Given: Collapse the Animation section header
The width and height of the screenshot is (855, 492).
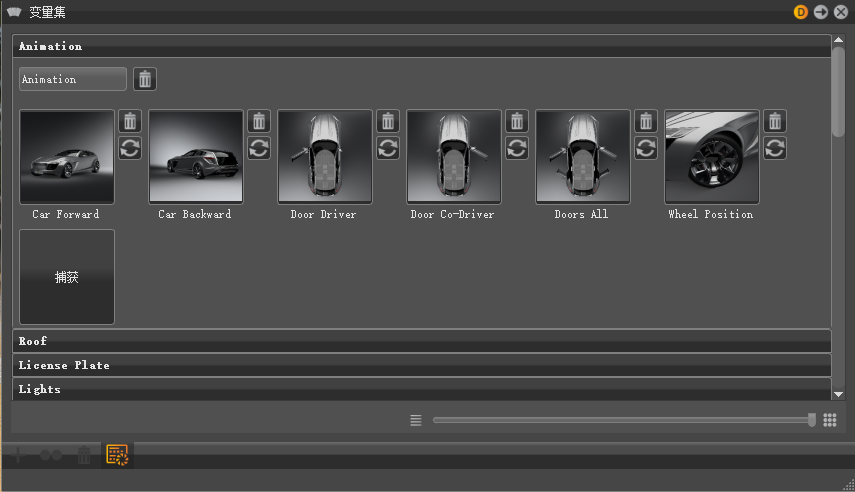Looking at the screenshot, I should [422, 46].
